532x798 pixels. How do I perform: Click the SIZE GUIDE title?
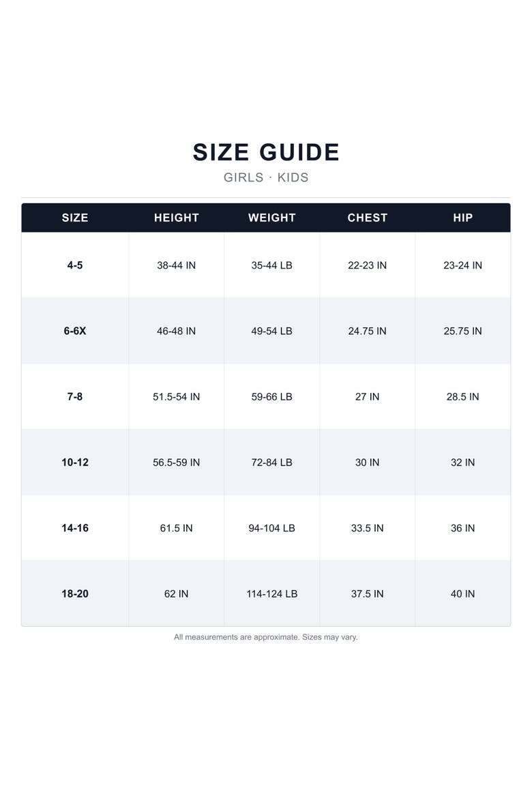click(266, 152)
